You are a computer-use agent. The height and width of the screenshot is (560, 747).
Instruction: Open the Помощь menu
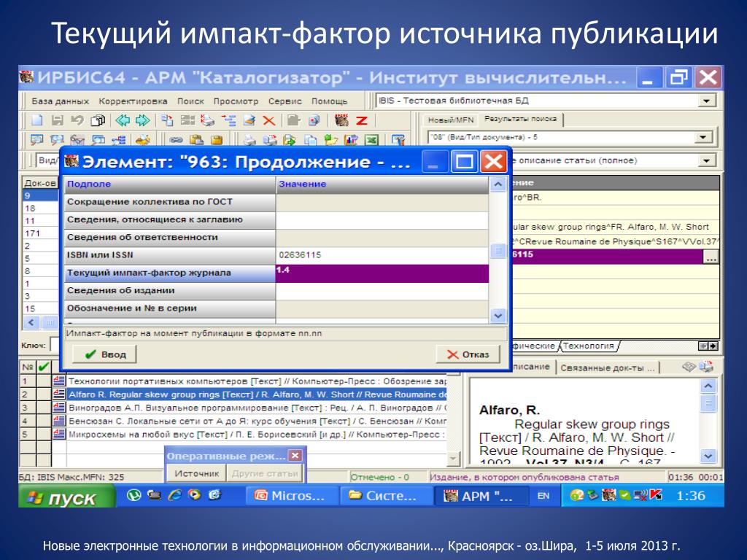(x=330, y=101)
